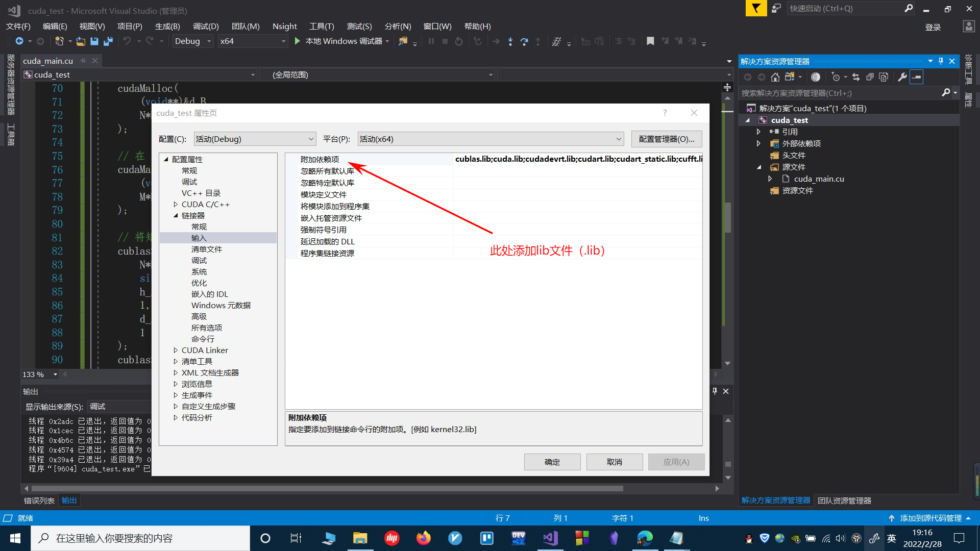Pause the running debug session

pos(432,41)
